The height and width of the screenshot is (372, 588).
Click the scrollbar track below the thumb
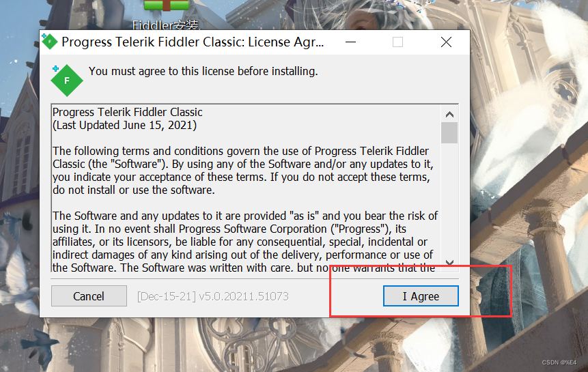coord(449,199)
